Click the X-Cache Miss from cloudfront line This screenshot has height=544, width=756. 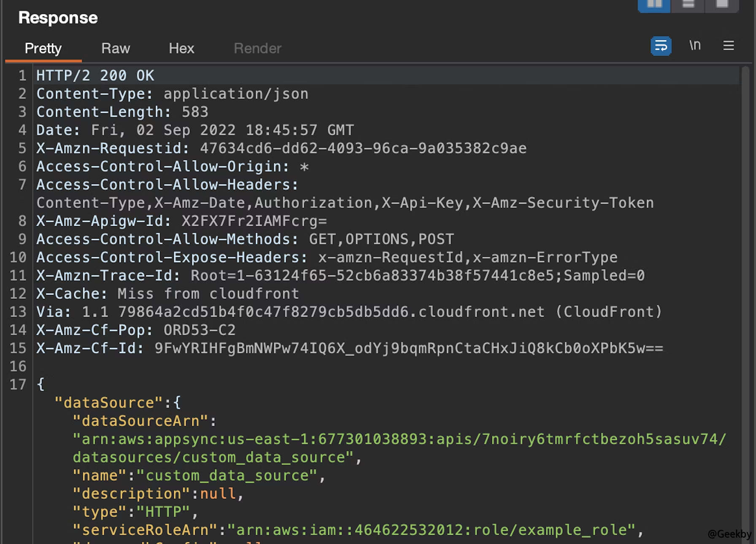[x=167, y=294]
